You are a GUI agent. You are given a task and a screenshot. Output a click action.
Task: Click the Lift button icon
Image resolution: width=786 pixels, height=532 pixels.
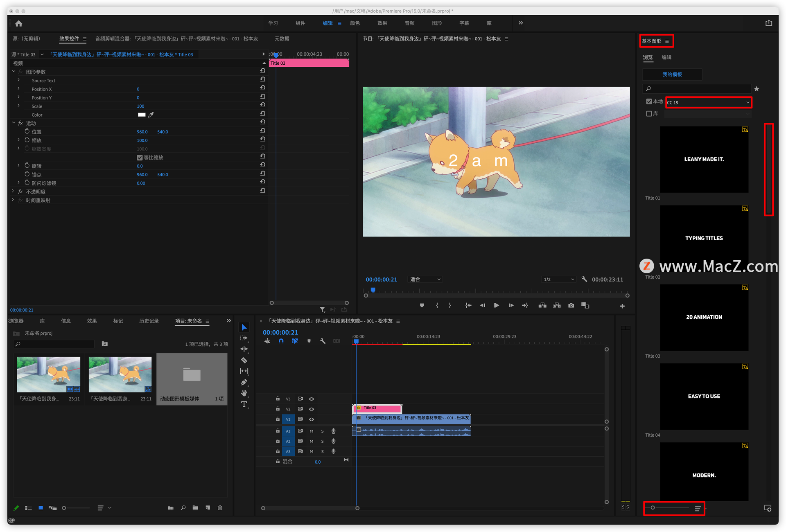pos(542,305)
